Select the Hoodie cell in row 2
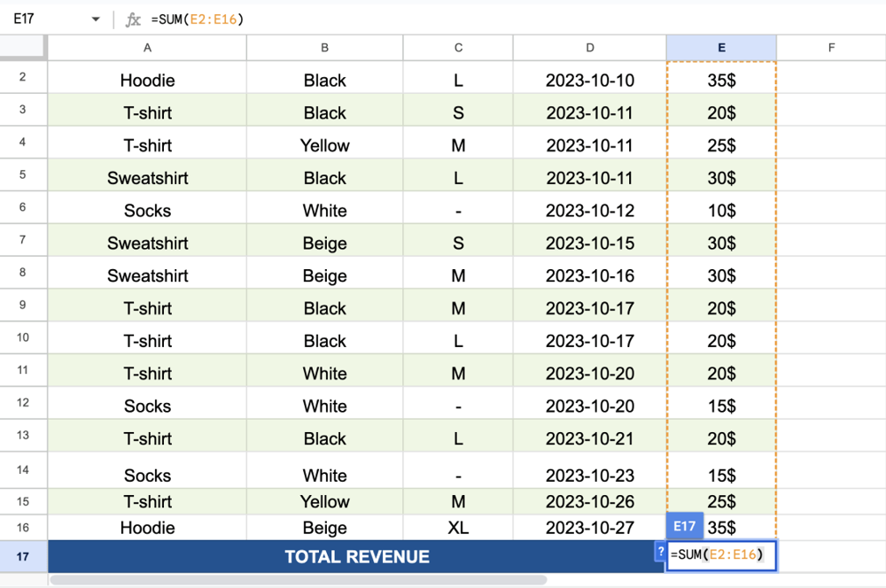The height and width of the screenshot is (588, 886). click(x=147, y=81)
